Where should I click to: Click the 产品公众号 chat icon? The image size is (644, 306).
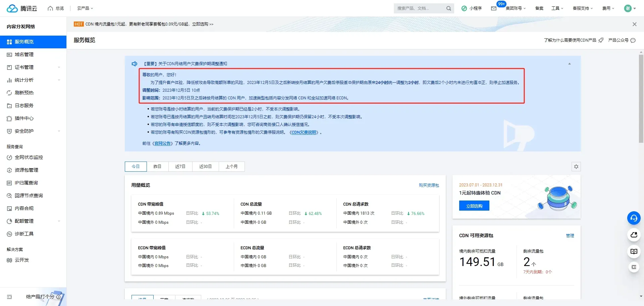pyautogui.click(x=633, y=40)
